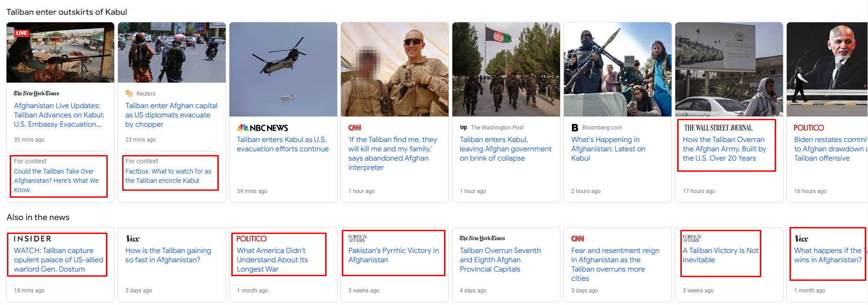The height and width of the screenshot is (305, 868).
Task: Click the photo of the white-bearded man on Politico card
Action: tap(827, 69)
